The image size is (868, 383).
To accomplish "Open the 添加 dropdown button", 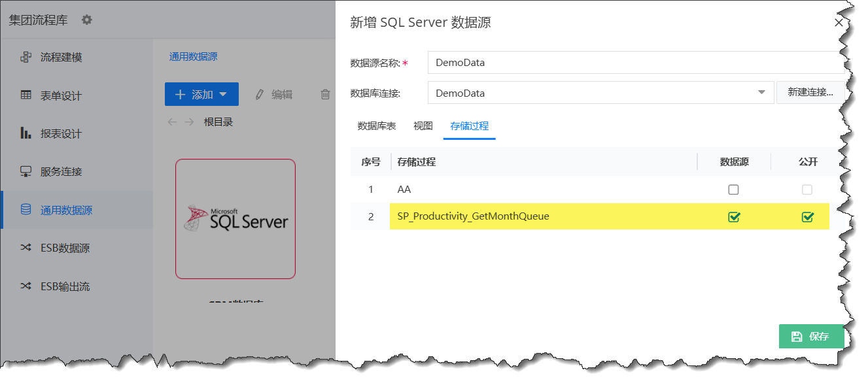I will point(201,95).
